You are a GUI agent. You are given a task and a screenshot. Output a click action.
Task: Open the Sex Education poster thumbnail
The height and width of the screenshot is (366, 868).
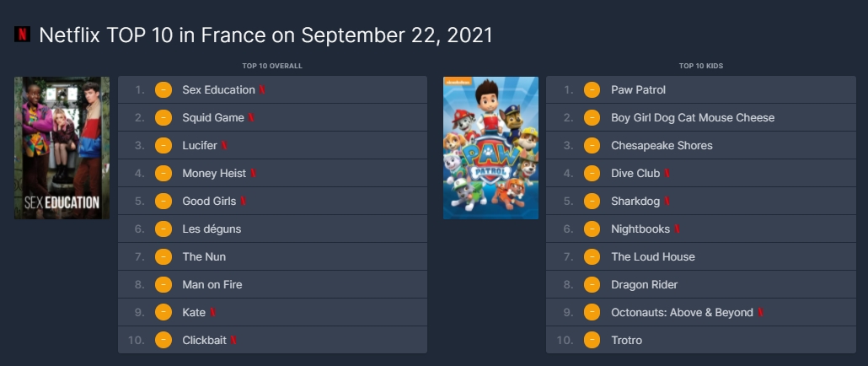pyautogui.click(x=62, y=148)
